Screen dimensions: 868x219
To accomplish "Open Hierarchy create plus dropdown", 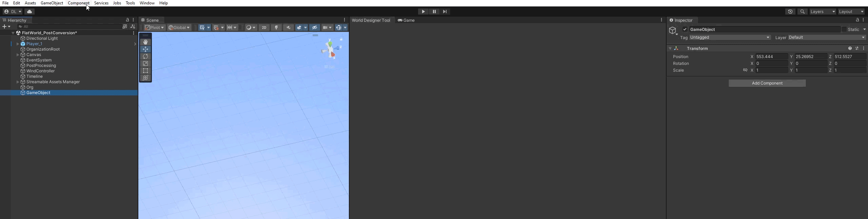I will (x=6, y=26).
